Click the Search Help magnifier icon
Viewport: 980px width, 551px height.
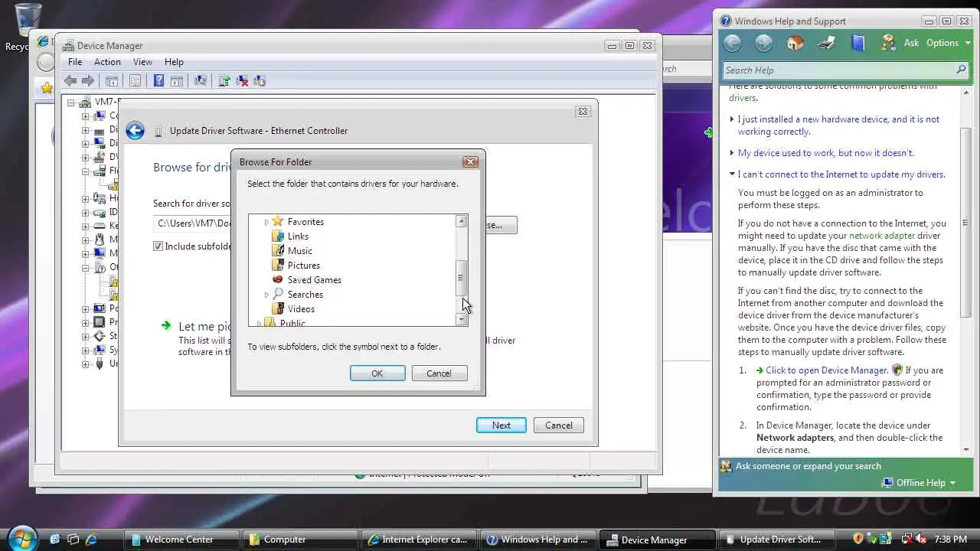tap(961, 70)
